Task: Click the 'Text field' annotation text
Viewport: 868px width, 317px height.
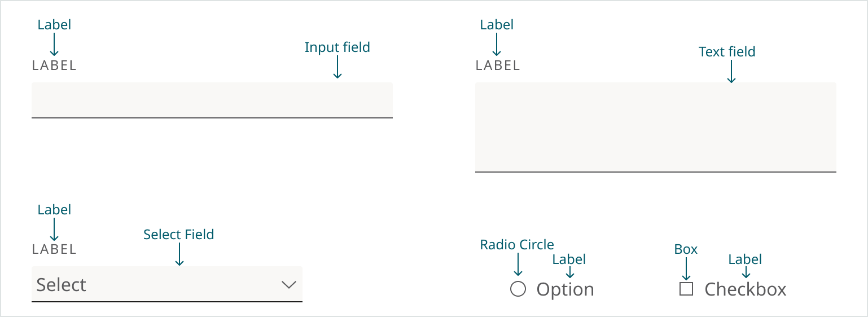Action: point(727,52)
